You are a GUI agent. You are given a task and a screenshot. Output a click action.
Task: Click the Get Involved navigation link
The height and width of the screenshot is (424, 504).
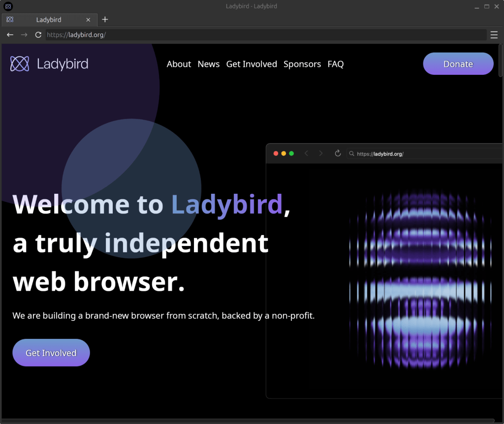tap(252, 64)
